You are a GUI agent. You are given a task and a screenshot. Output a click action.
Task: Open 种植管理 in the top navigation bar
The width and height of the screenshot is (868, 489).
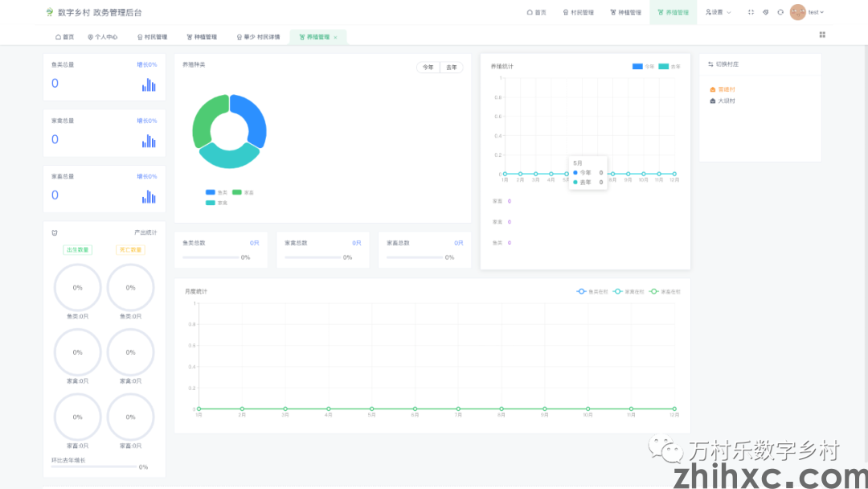pos(625,12)
